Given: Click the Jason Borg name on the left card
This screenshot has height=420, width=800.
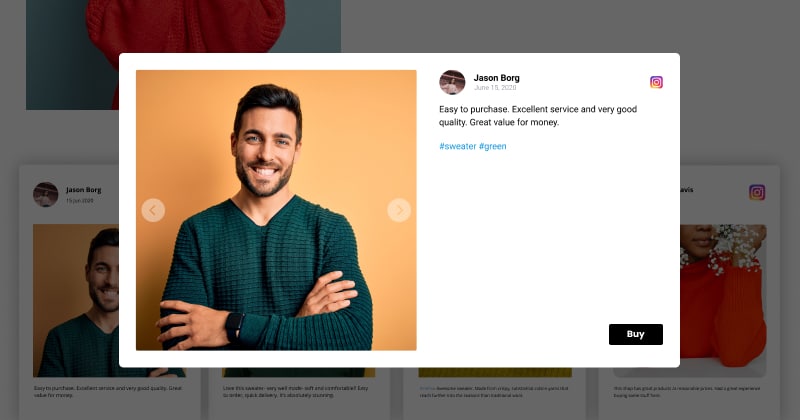Looking at the screenshot, I should click(x=84, y=190).
